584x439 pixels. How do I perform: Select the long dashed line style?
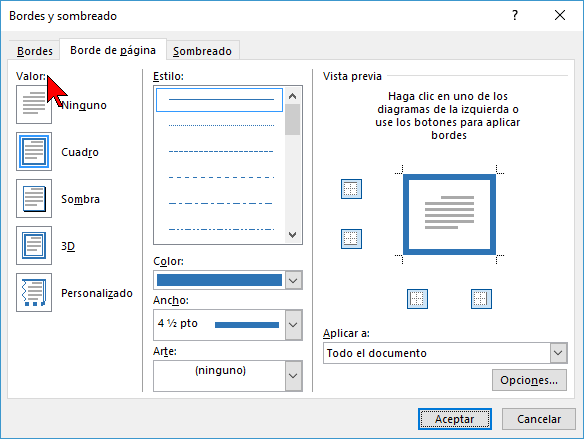[x=221, y=177]
